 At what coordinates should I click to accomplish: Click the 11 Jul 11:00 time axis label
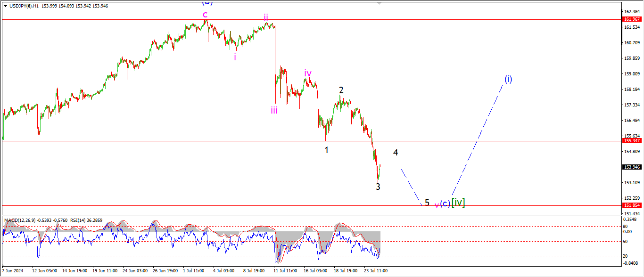pos(285,271)
